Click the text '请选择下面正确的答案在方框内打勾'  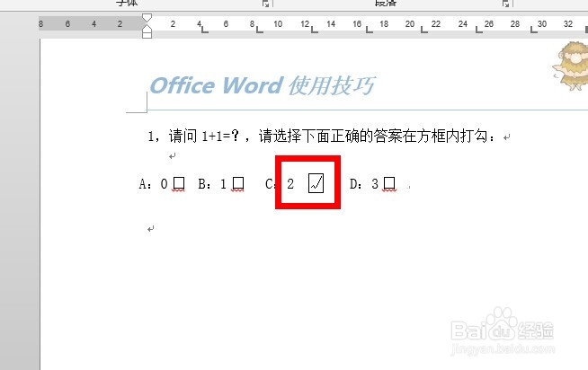click(x=373, y=136)
